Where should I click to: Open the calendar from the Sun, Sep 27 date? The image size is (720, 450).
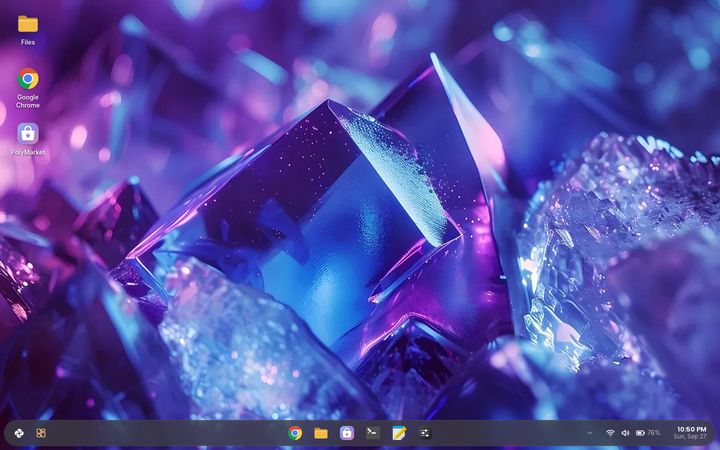pos(690,437)
